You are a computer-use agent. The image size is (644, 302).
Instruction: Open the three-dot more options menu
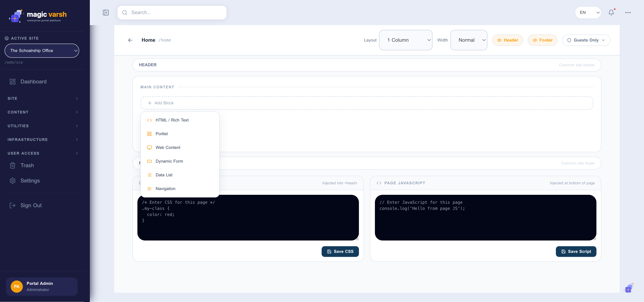[628, 13]
